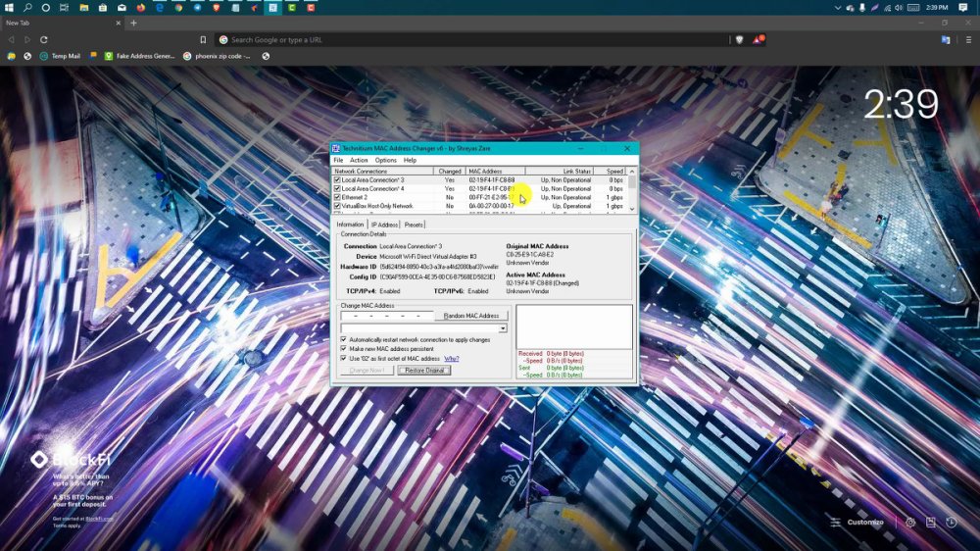Bookmark the current page
The image size is (980, 551).
(x=203, y=39)
